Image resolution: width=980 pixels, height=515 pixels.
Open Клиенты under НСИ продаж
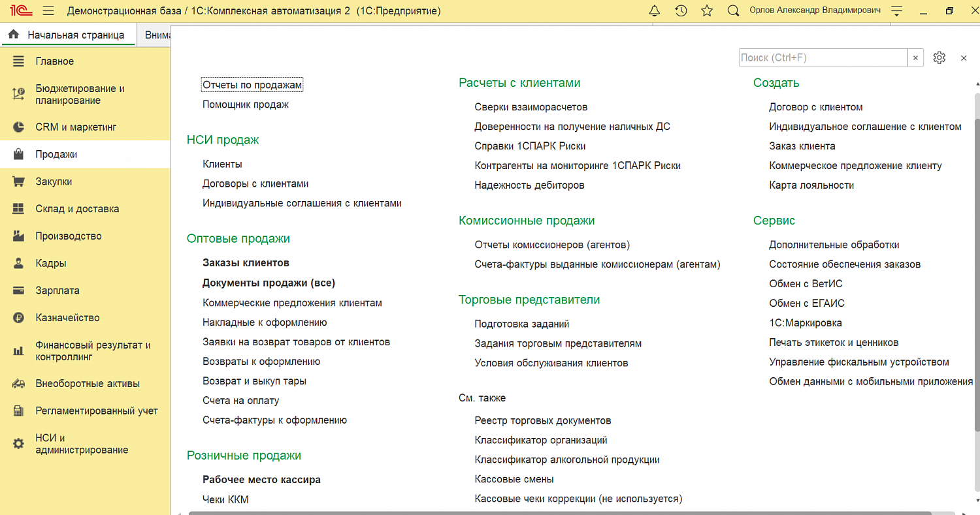tap(222, 164)
